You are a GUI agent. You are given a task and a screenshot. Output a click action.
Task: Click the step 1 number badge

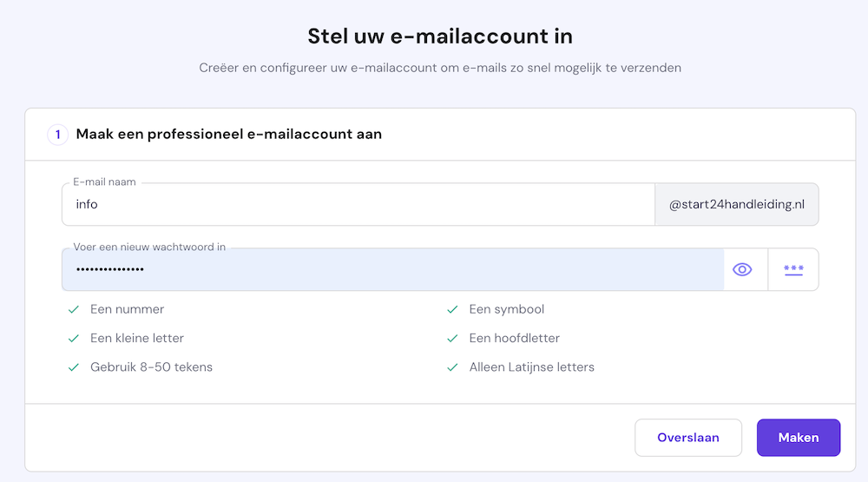point(58,135)
